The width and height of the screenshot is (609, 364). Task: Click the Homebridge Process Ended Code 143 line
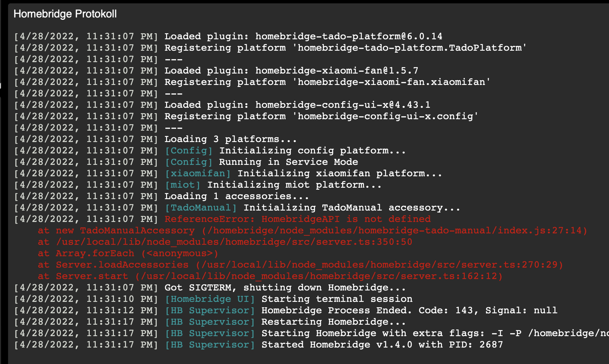(409, 310)
